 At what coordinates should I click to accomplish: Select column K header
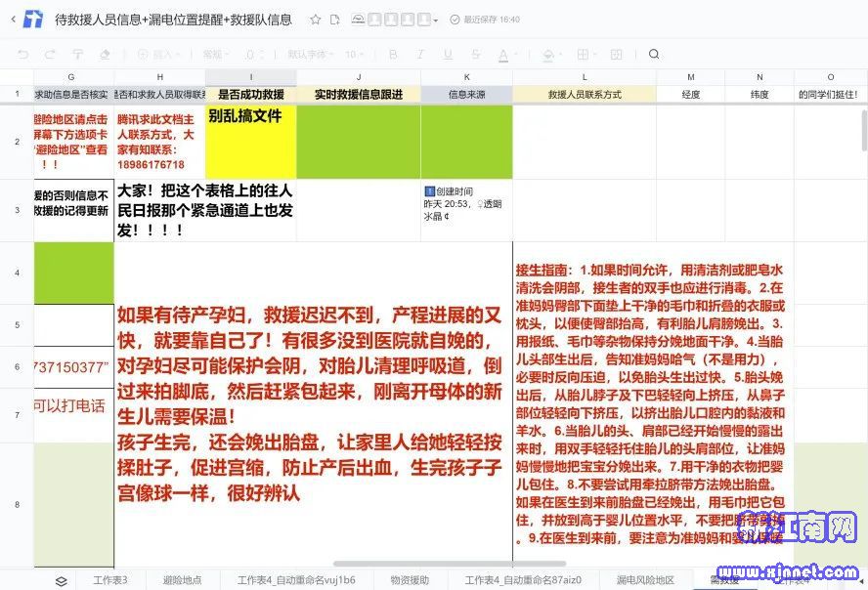coord(466,77)
